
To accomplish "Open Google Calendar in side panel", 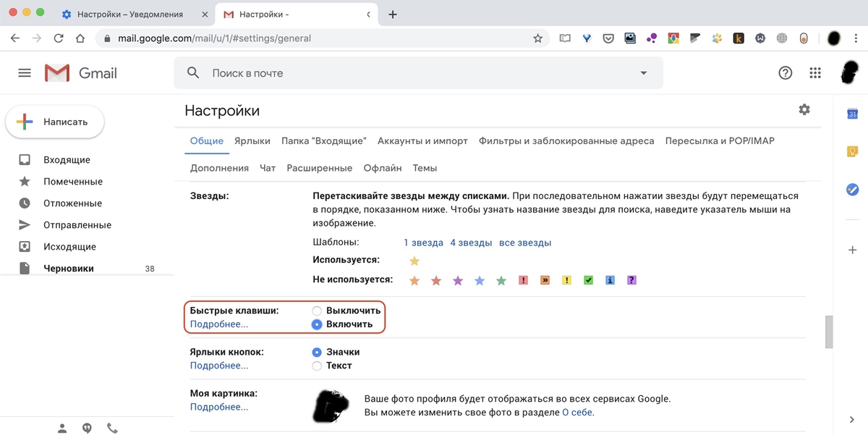I will 852,114.
